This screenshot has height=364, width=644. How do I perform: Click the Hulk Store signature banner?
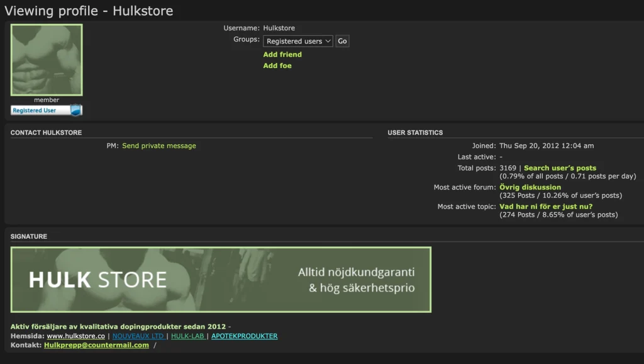tap(220, 279)
